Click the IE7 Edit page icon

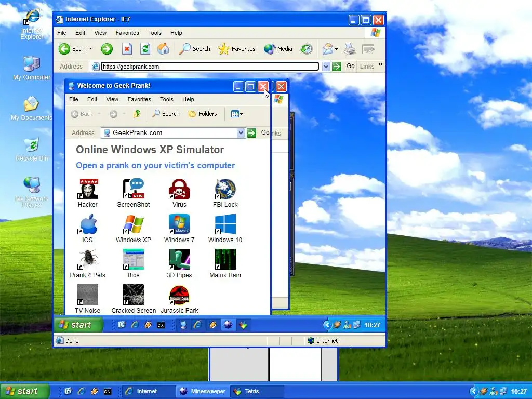click(368, 49)
